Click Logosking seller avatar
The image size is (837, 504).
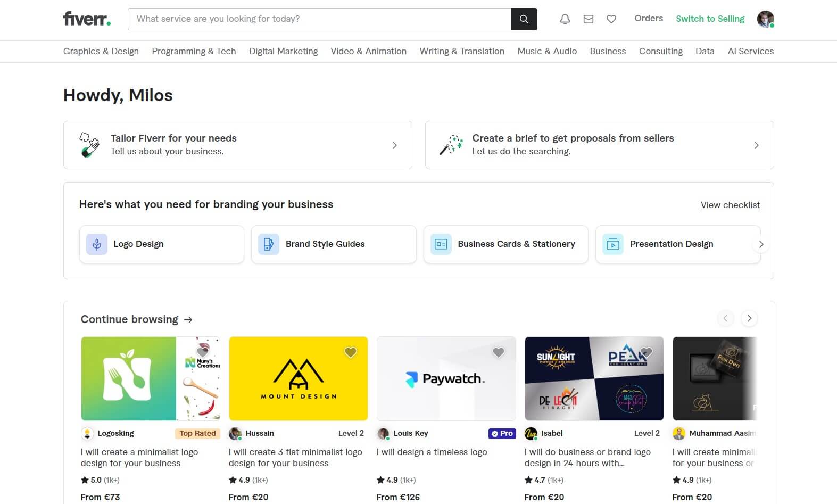pos(87,434)
